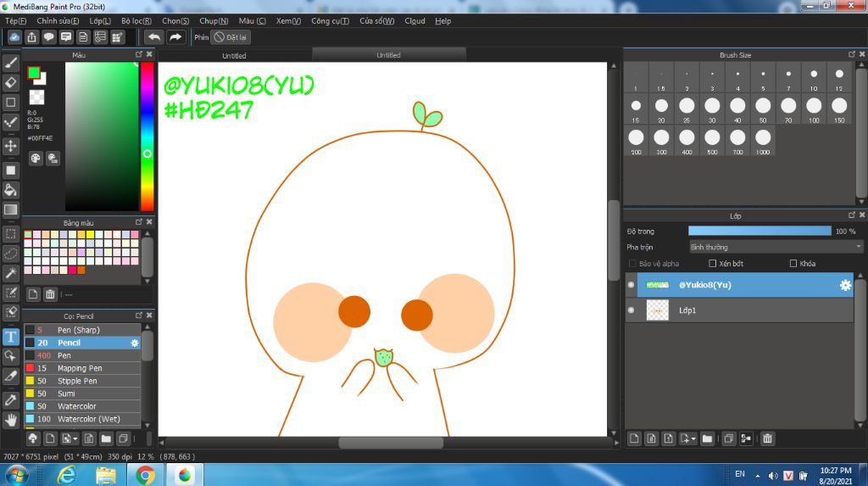Enable the Xén bớt checkbox
The height and width of the screenshot is (486, 868).
tap(712, 263)
